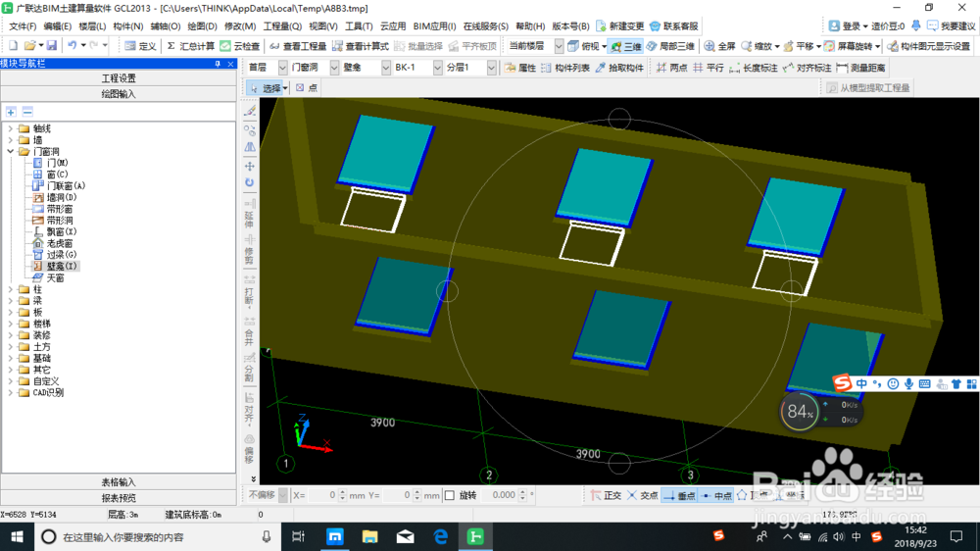The height and width of the screenshot is (551, 980).
Task: Click the Save icon in toolbar
Action: (x=52, y=46)
